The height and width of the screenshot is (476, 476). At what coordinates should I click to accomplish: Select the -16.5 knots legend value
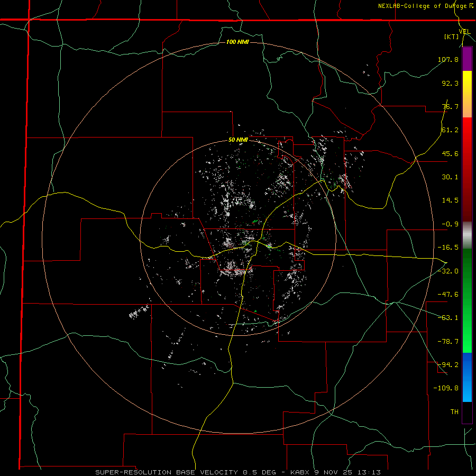click(448, 248)
